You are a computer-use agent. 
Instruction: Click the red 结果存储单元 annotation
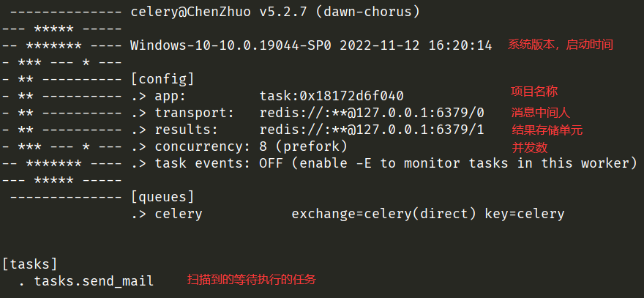(547, 130)
